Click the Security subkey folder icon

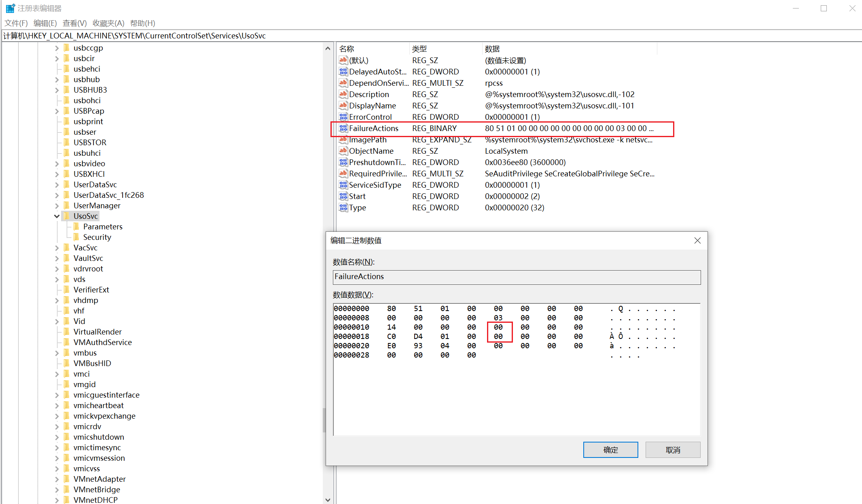click(76, 237)
